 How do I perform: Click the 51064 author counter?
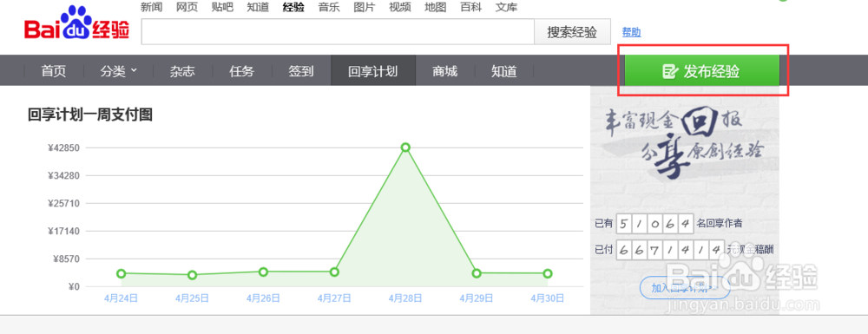point(654,224)
